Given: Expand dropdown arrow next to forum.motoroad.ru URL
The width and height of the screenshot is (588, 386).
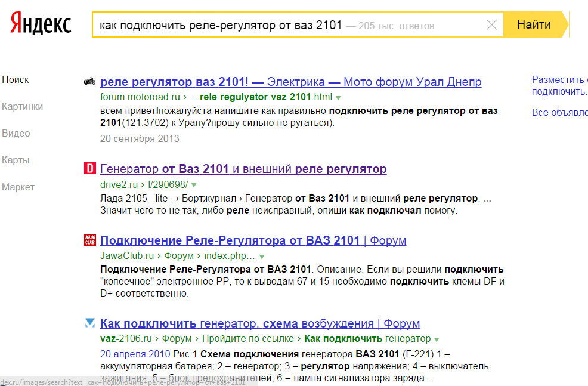Looking at the screenshot, I should coord(338,98).
